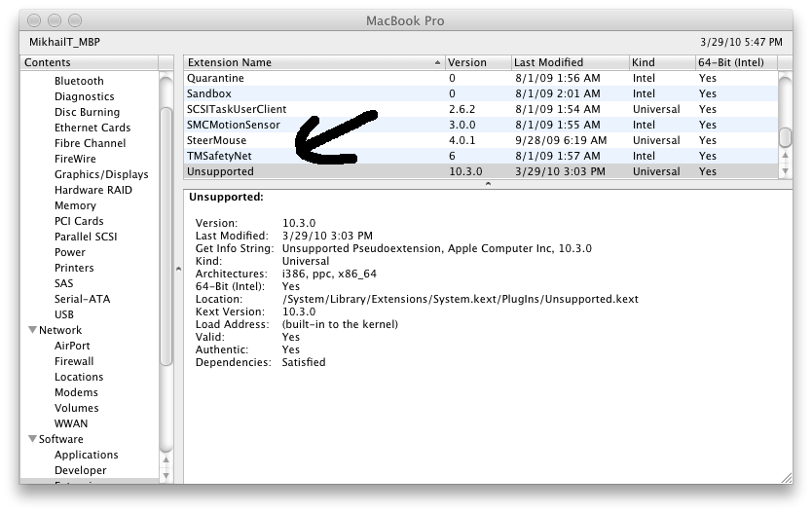Click the Get Info String value
This screenshot has height=513, width=812.
[x=436, y=248]
